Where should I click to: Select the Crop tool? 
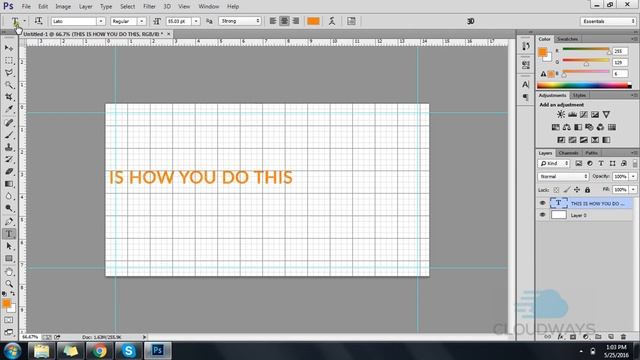[x=9, y=97]
